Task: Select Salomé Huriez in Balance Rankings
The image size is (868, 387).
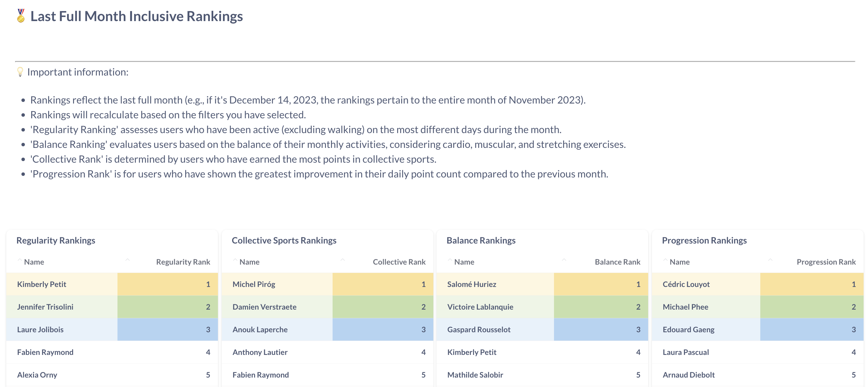Action: click(x=472, y=284)
